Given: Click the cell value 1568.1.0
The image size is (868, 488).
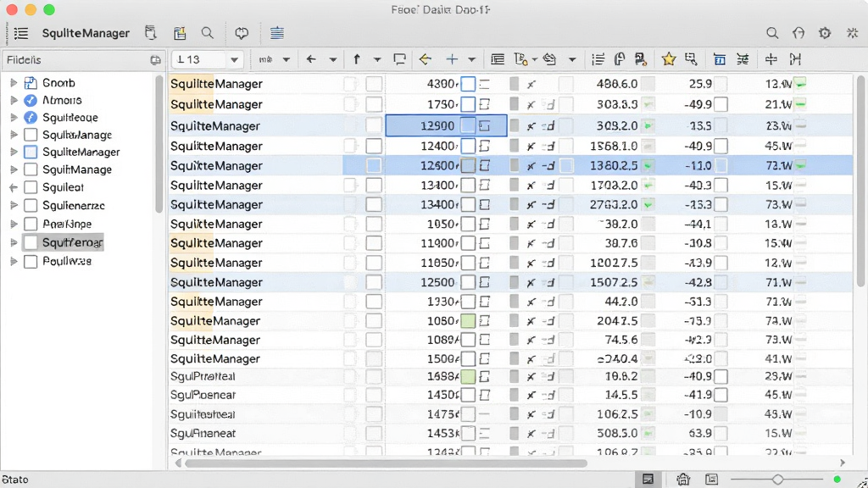Looking at the screenshot, I should pos(614,146).
